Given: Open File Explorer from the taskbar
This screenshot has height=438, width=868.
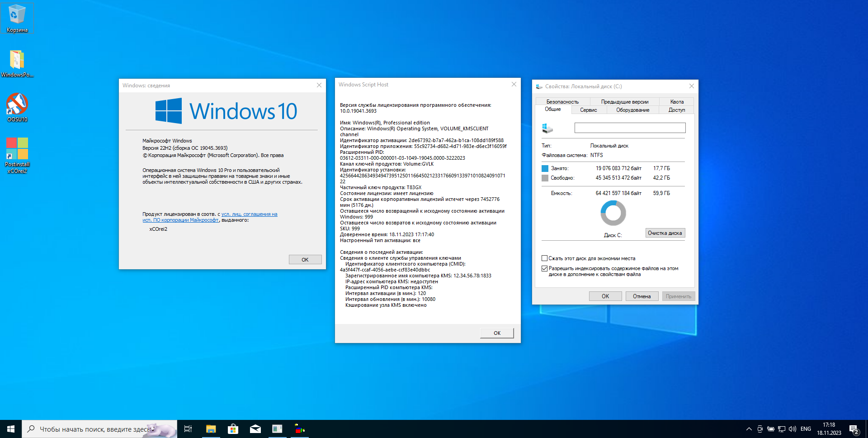Looking at the screenshot, I should [x=211, y=429].
